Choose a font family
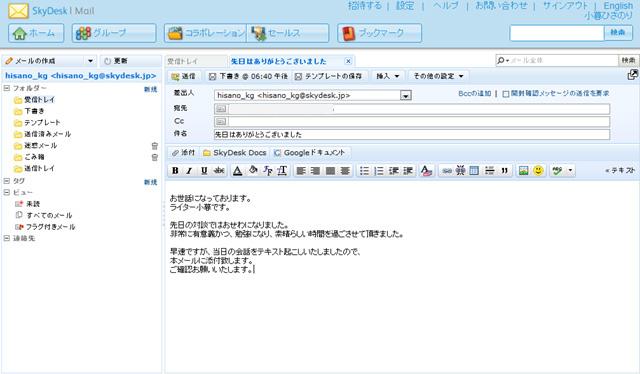The height and width of the screenshot is (374, 640). point(267,171)
